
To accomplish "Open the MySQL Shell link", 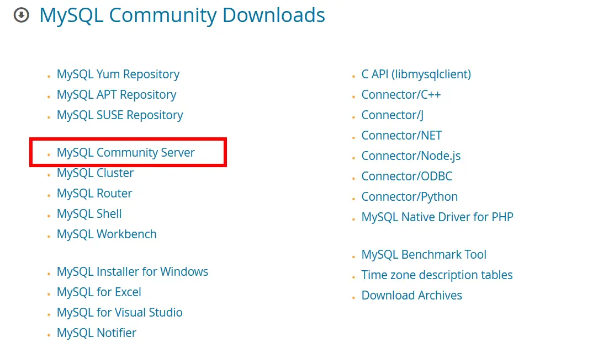I will click(x=89, y=213).
